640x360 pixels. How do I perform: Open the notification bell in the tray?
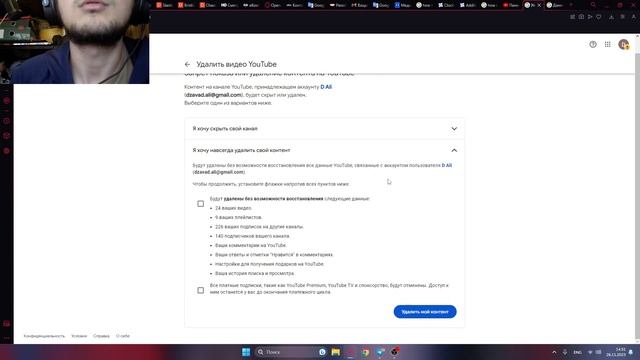point(631,352)
